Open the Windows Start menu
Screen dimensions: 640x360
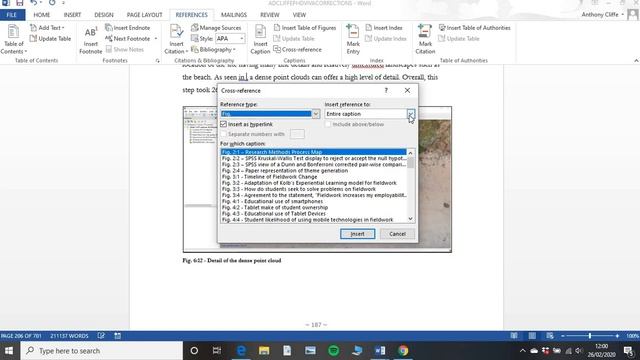click(9, 351)
